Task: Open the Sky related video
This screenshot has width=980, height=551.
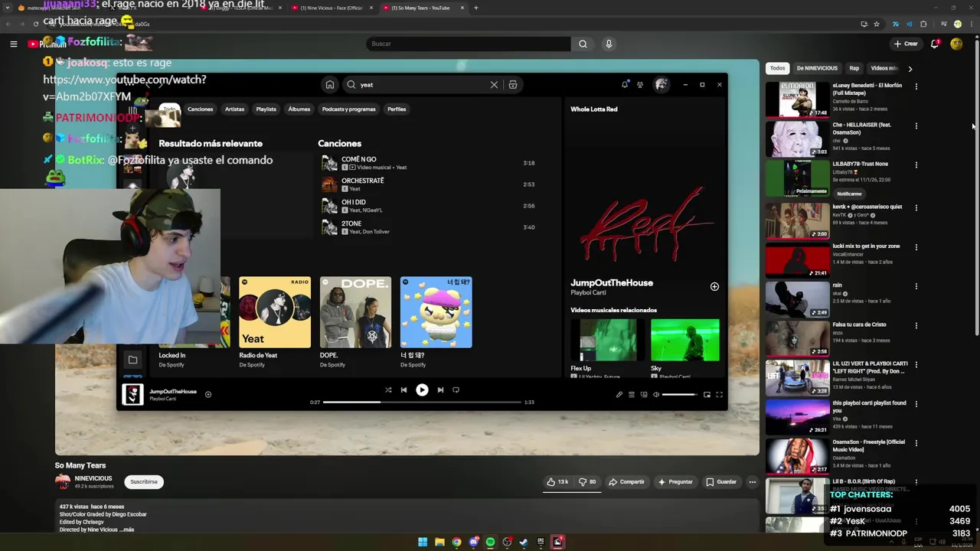Action: [x=684, y=347]
